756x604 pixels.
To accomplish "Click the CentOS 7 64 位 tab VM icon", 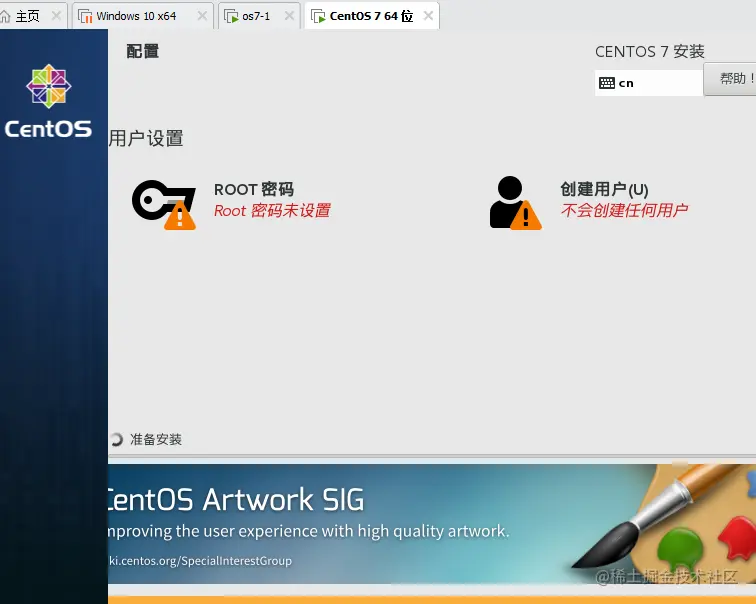I will pyautogui.click(x=318, y=16).
